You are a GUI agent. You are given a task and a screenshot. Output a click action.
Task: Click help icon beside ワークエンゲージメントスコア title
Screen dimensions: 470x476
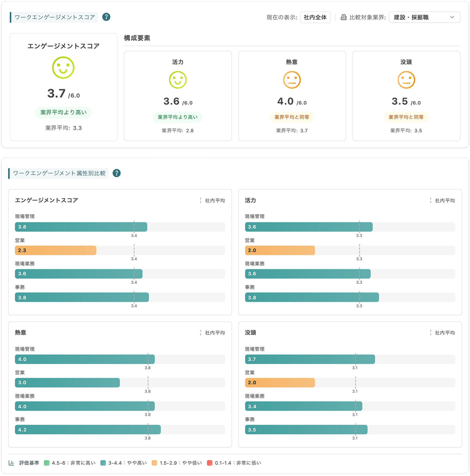coord(106,17)
